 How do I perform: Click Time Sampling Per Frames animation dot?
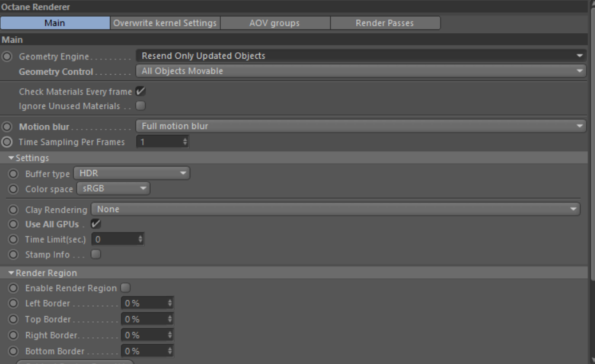[x=7, y=142]
